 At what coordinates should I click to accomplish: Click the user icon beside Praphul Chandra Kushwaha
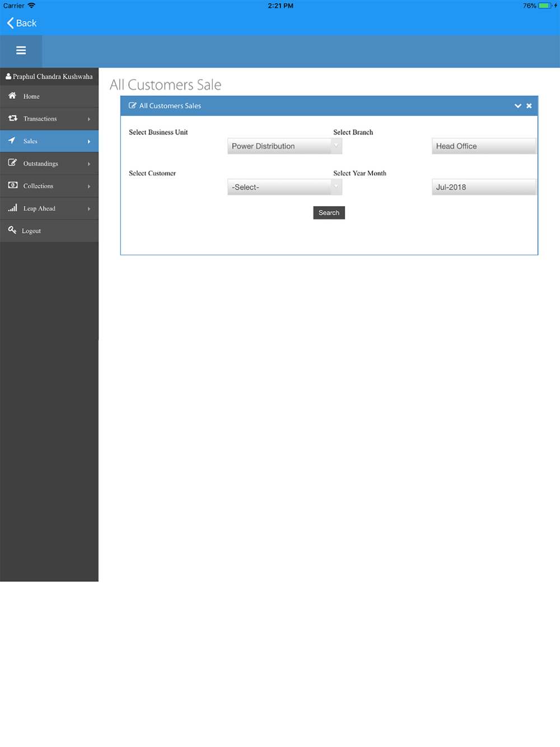(x=8, y=76)
